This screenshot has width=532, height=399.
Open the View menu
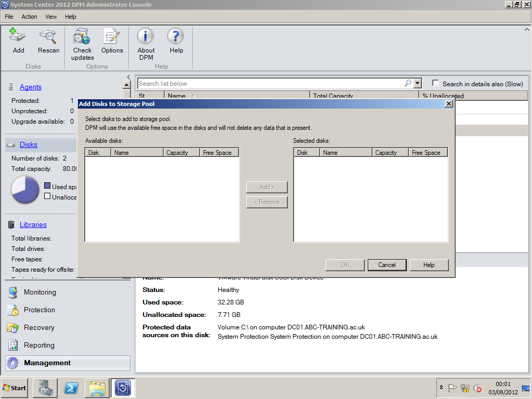click(51, 17)
